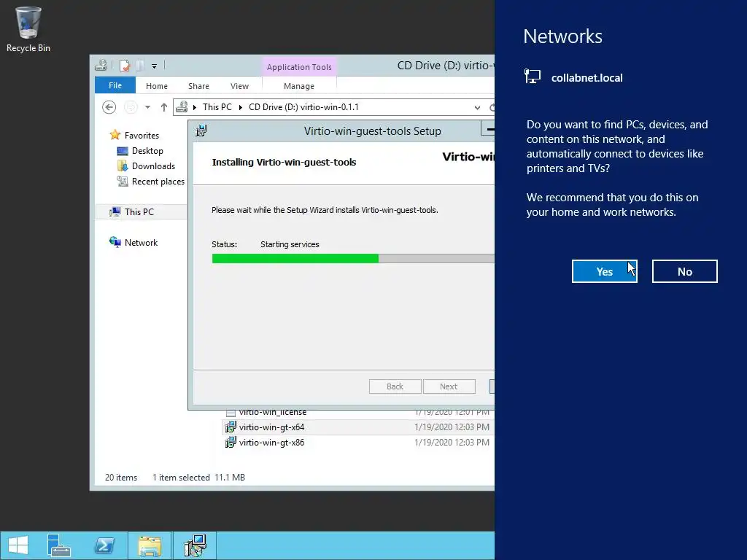Open File Explorer from the taskbar
Image resolution: width=747 pixels, height=560 pixels.
[150, 545]
